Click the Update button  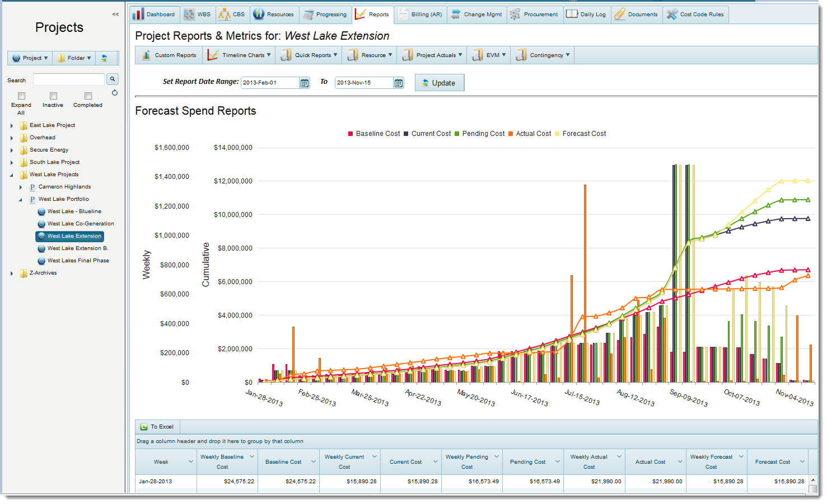(x=439, y=82)
